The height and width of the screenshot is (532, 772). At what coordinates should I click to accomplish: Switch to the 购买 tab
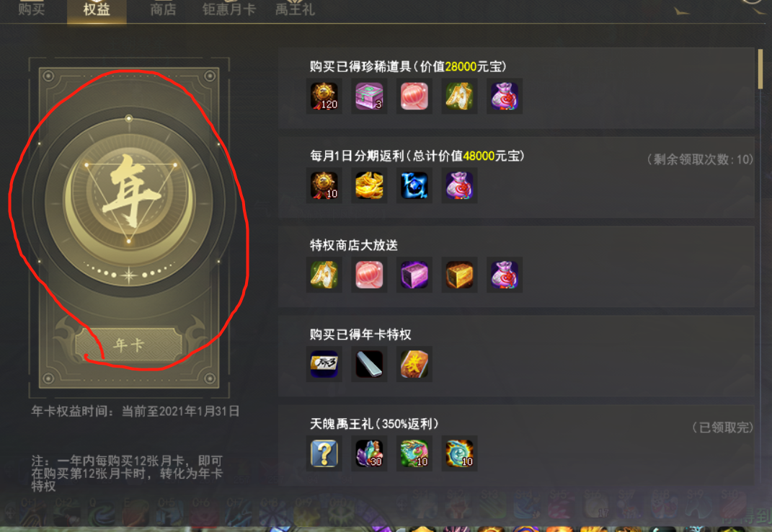pos(32,9)
